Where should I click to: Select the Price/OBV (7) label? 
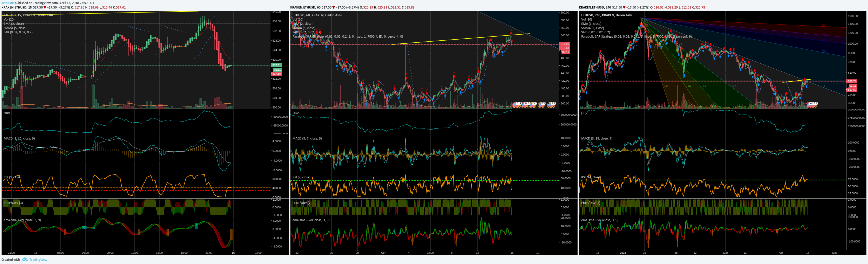[302, 203]
